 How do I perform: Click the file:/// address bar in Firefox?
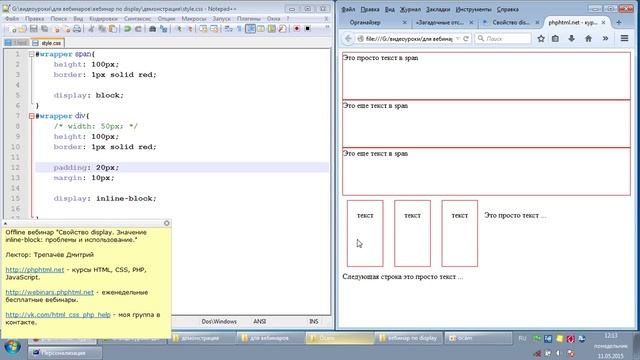click(408, 38)
